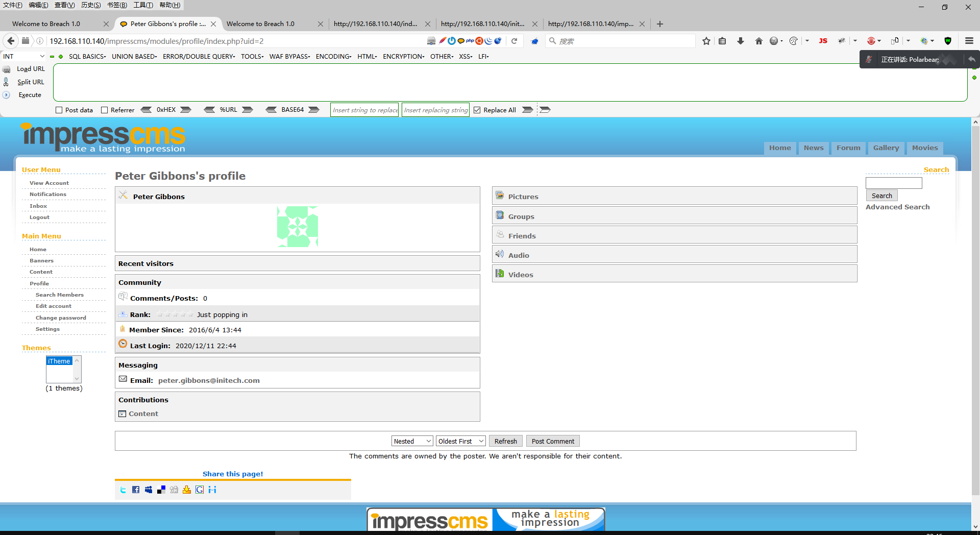The image size is (980, 535).
Task: Click the Execute play icon in HackBar
Action: click(6, 95)
